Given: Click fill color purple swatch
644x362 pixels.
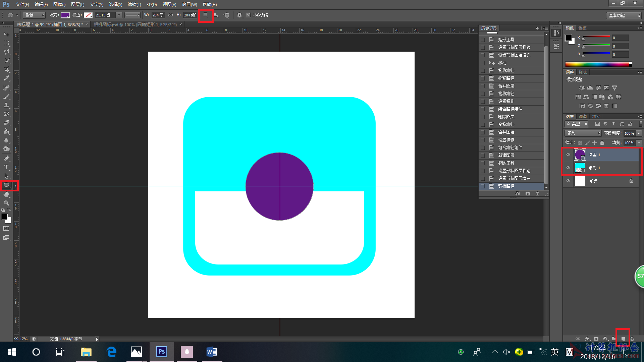Looking at the screenshot, I should click(x=65, y=15).
